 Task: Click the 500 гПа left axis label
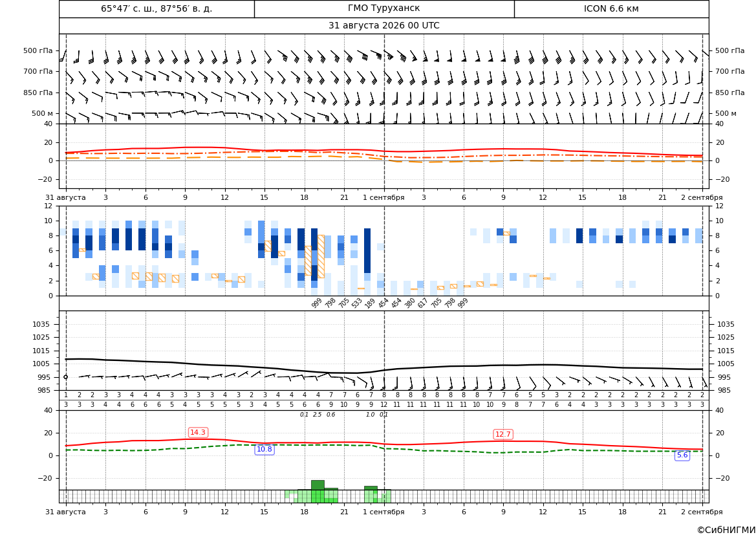pyautogui.click(x=38, y=50)
